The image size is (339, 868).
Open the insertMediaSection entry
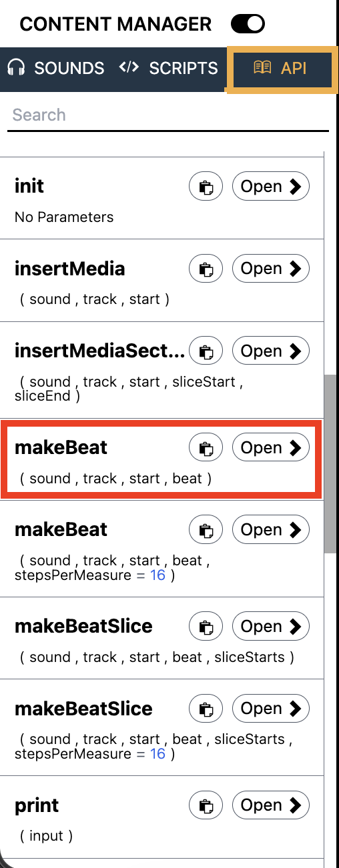[271, 351]
